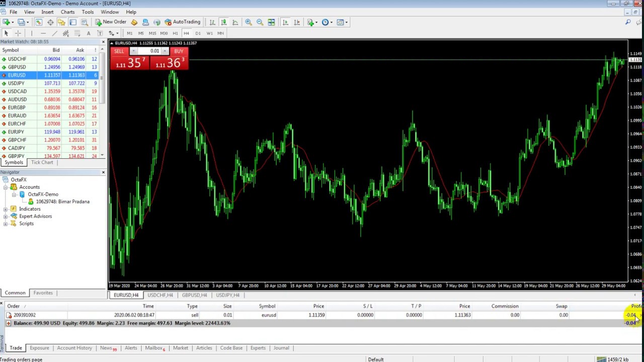
Task: Expand the Scripts tree node
Action: coord(6,223)
